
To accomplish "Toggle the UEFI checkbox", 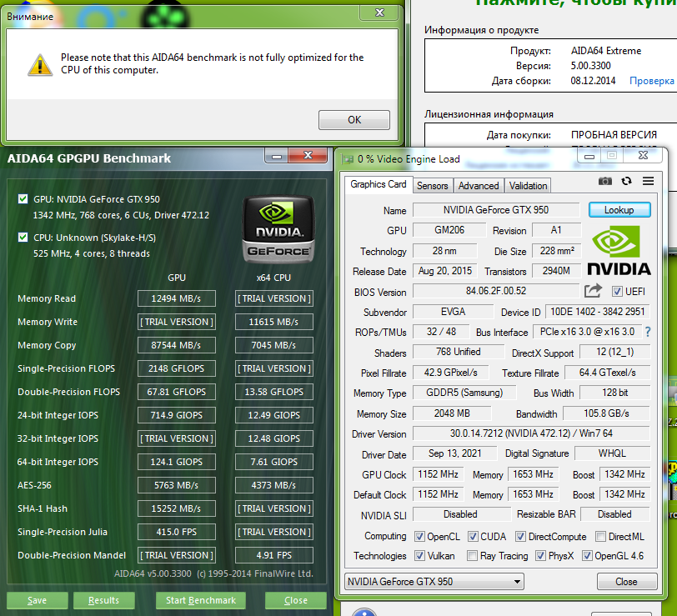I will click(x=617, y=292).
